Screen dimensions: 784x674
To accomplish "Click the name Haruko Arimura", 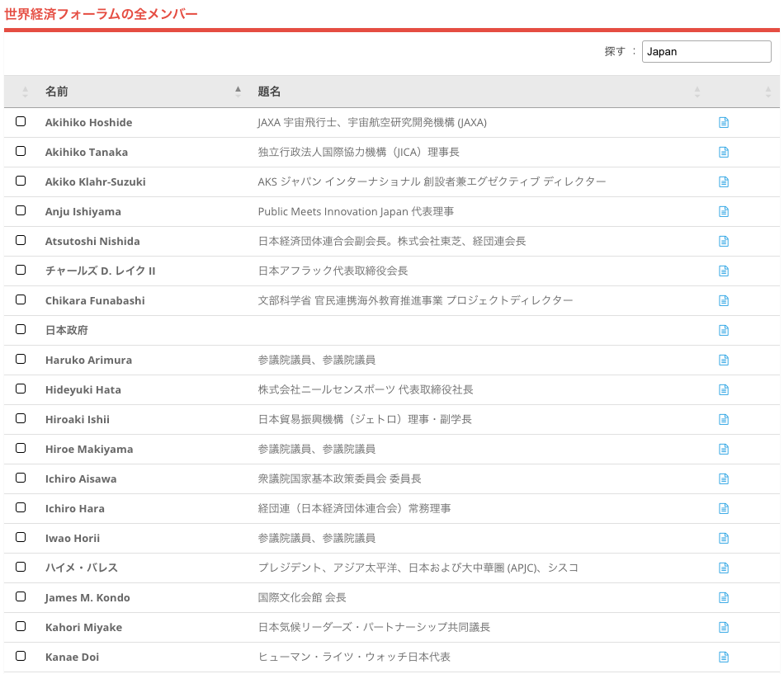I will (88, 360).
